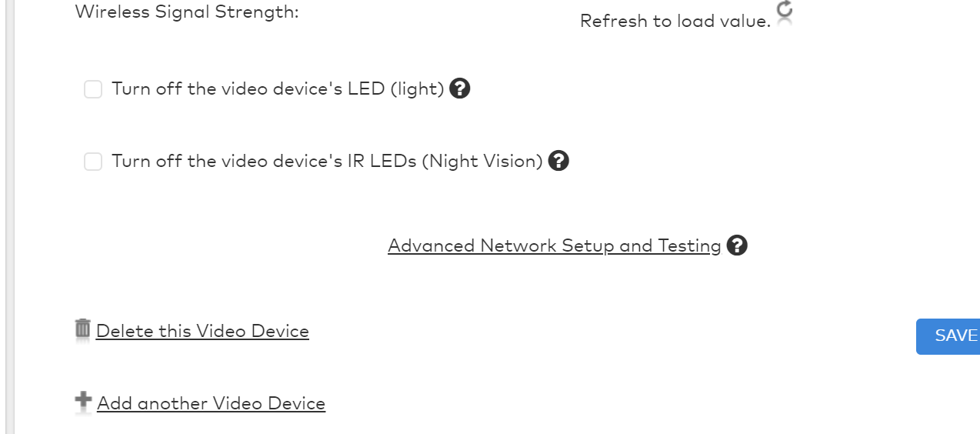980x434 pixels.
Task: Click the word Delete beside trash icon
Action: tap(125, 331)
